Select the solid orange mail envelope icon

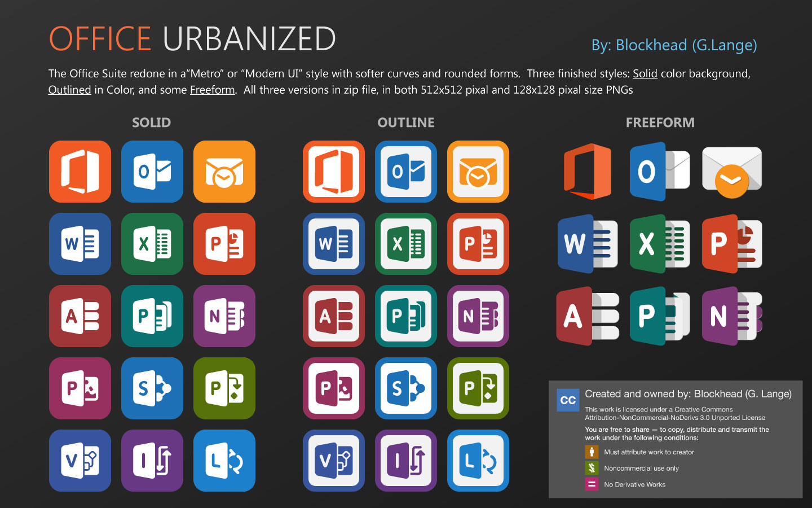[224, 172]
